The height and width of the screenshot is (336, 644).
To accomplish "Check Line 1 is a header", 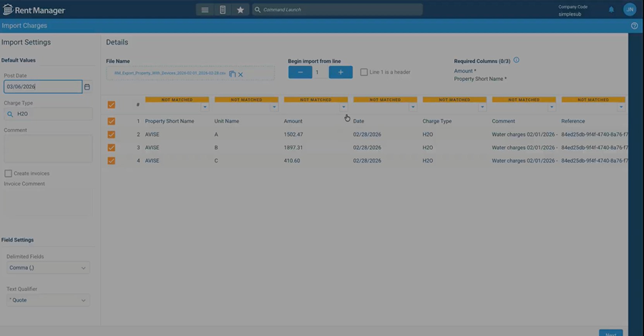I will pyautogui.click(x=364, y=72).
